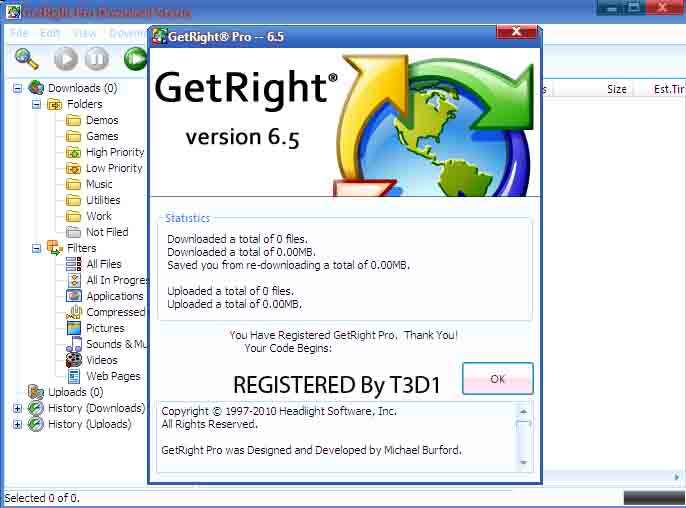Click copyright box scroll down arrow
Image resolution: width=686 pixels, height=508 pixels.
point(523,462)
